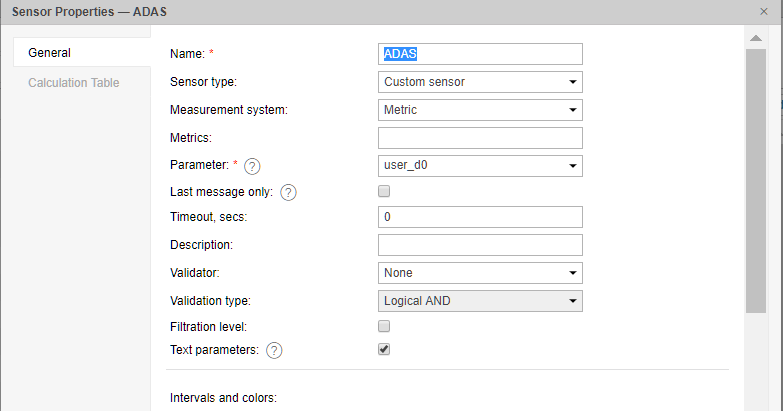
Task: Click the Metrics text field
Action: pyautogui.click(x=480, y=138)
